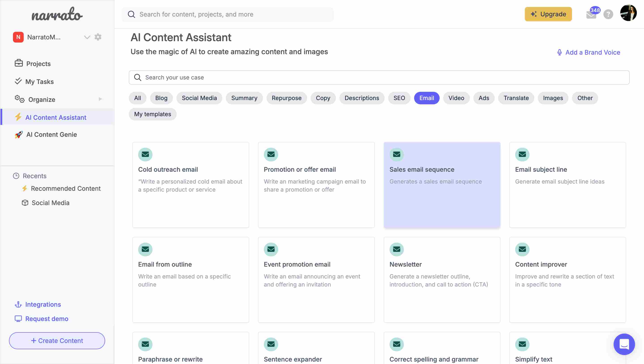Select the Social Media category tab
Screen dimensions: 644x364
pos(199,98)
